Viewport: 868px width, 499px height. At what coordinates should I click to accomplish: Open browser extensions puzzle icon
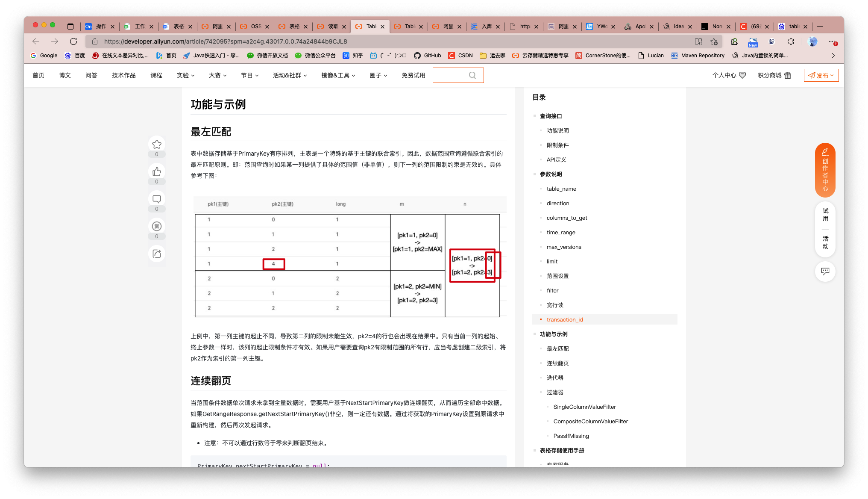point(791,41)
